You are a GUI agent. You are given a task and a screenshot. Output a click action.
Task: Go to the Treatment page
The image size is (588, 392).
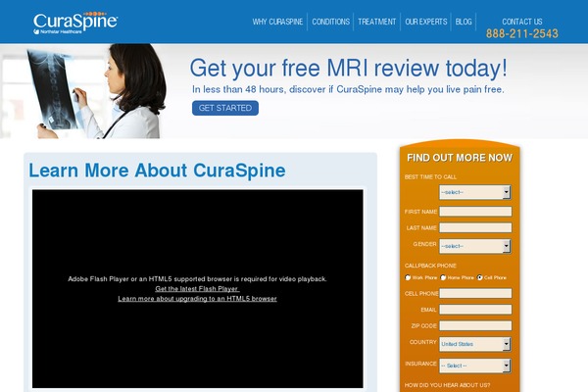coord(377,22)
